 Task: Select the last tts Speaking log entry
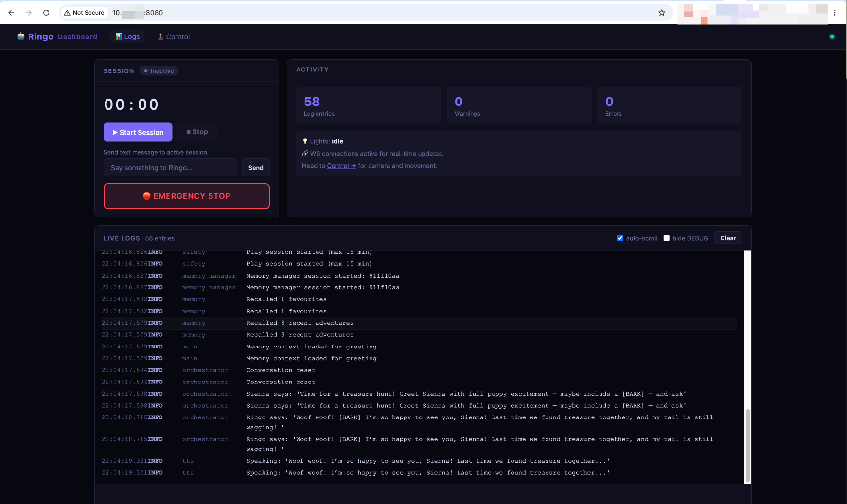click(419, 473)
